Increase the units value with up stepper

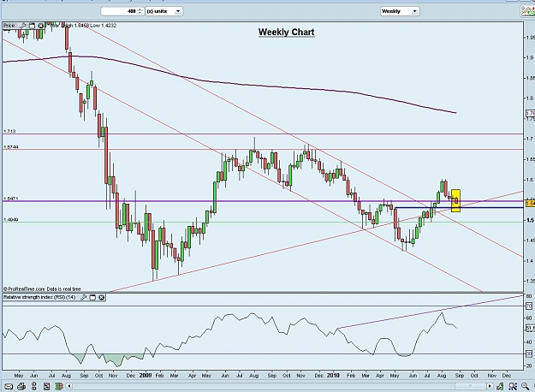(140, 9)
